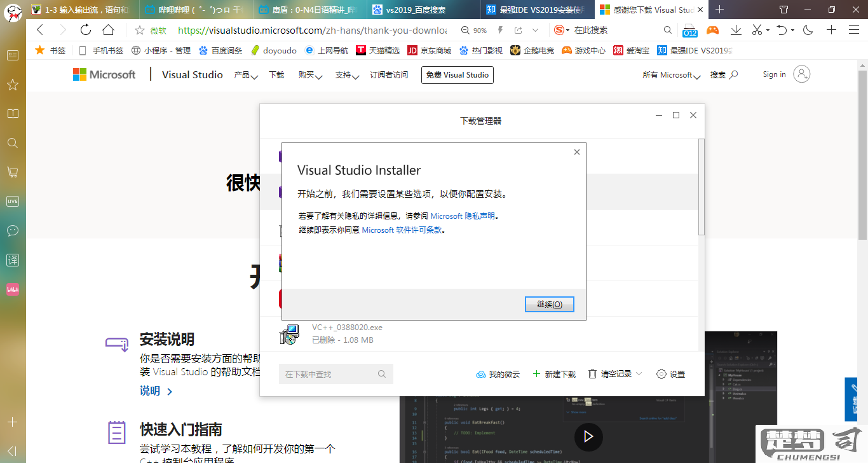The height and width of the screenshot is (463, 868).
Task: Open the sidebar LIVE icon
Action: click(x=13, y=201)
